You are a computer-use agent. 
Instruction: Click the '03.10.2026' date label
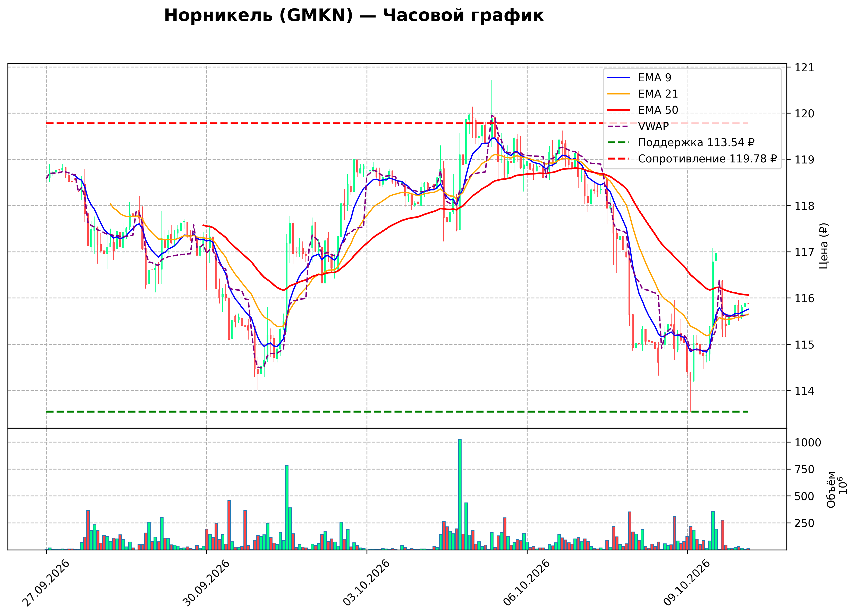[367, 583]
